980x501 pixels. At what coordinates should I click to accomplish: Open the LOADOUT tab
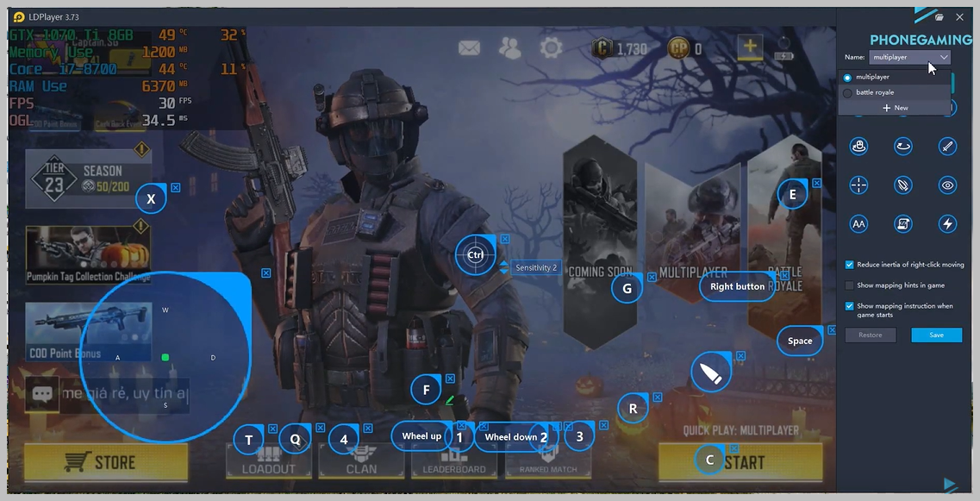coord(269,461)
